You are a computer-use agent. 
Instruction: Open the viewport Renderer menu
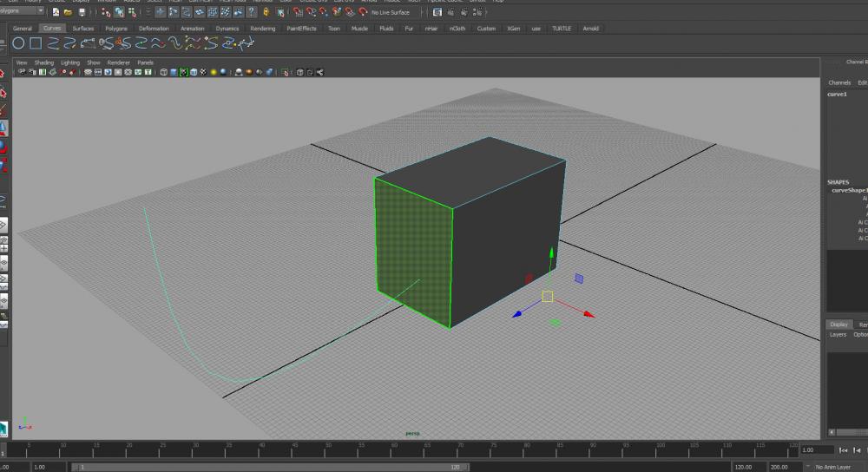click(x=118, y=62)
